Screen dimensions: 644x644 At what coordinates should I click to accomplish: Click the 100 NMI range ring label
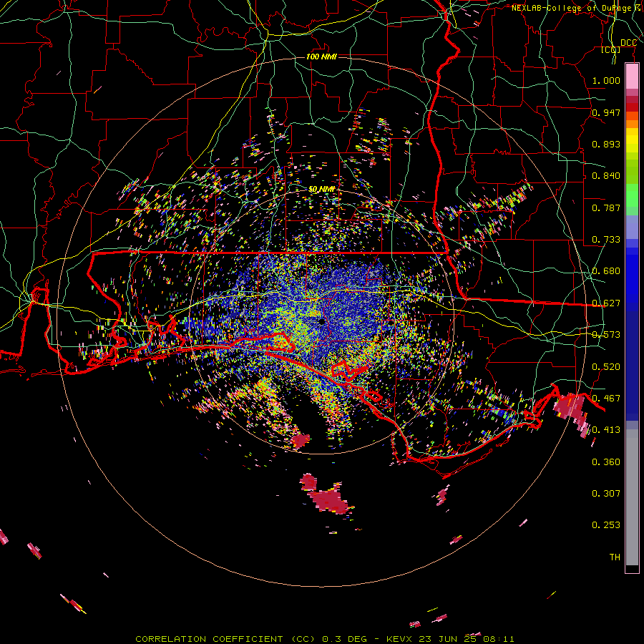pyautogui.click(x=321, y=57)
